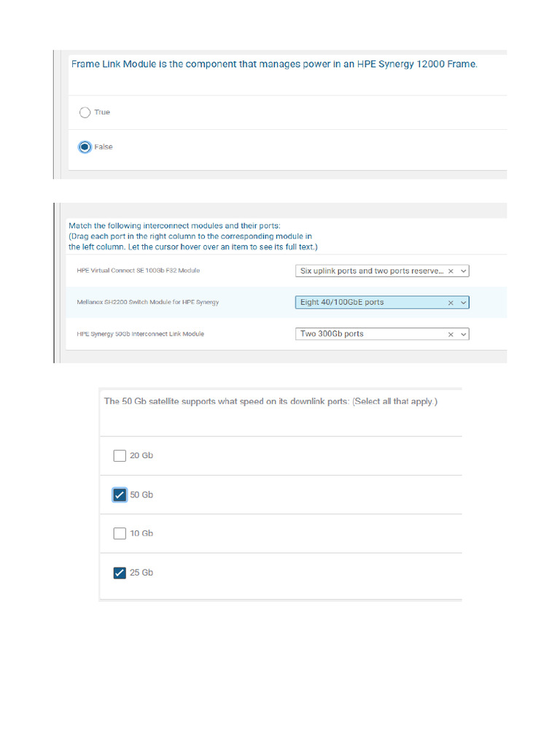Click the 50 Gb satellite question text
This screenshot has height=747, width=560.
tap(271, 401)
